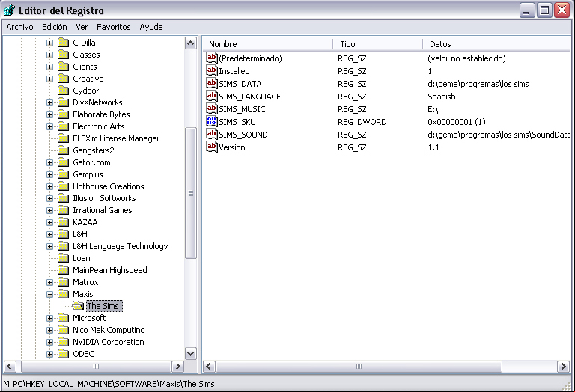This screenshot has height=392, width=575.
Task: Open the Favoritos menu
Action: tap(113, 27)
